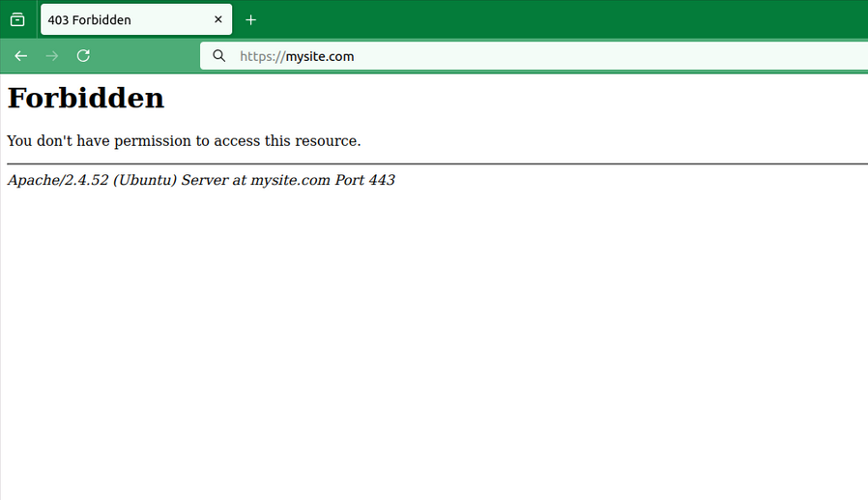This screenshot has height=500, width=868.
Task: Click the Forbidden heading
Action: [x=86, y=98]
